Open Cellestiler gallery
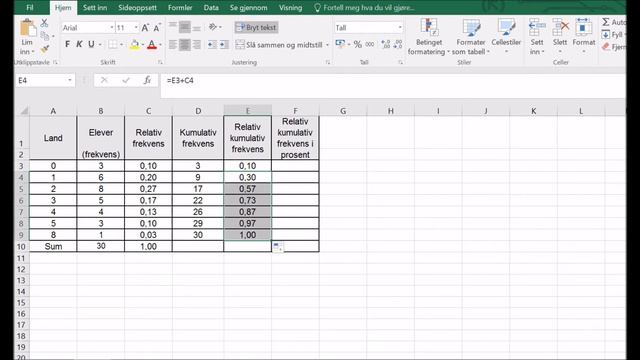Image resolution: width=640 pixels, height=360 pixels. (x=506, y=37)
